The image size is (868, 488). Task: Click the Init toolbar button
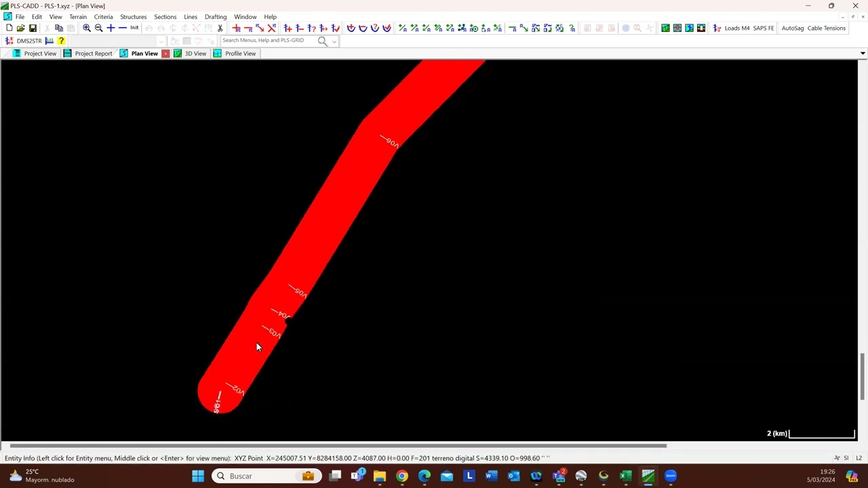[x=134, y=28]
